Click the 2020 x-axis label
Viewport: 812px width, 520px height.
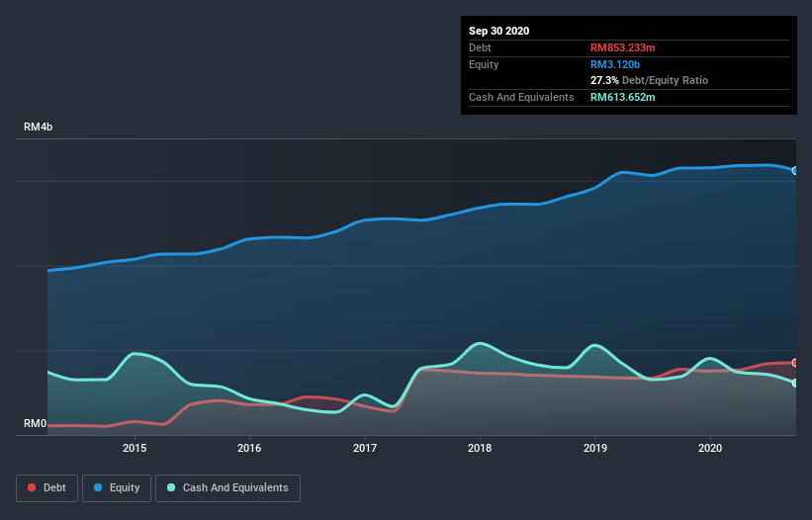(710, 448)
